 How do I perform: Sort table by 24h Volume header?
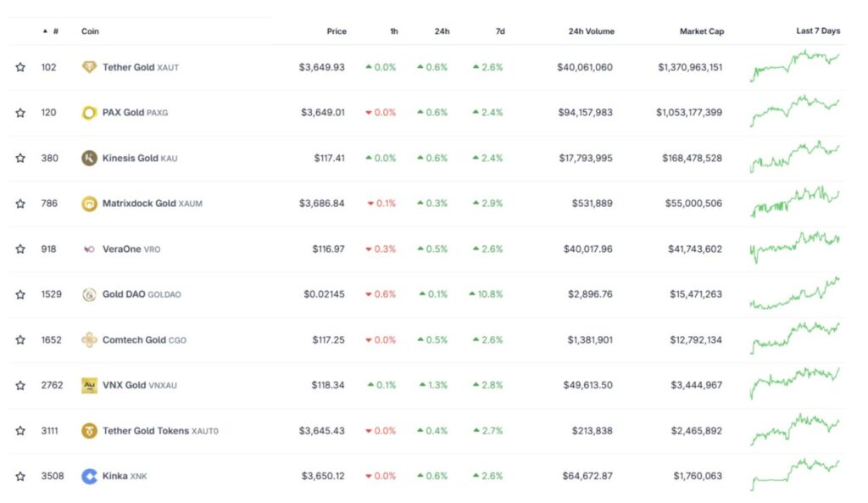[x=591, y=31]
